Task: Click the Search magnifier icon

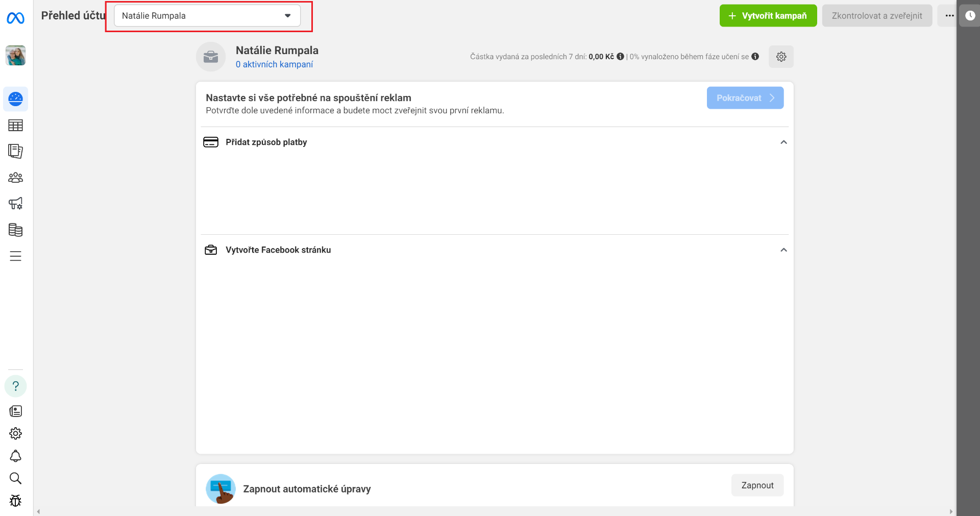Action: 15,478
